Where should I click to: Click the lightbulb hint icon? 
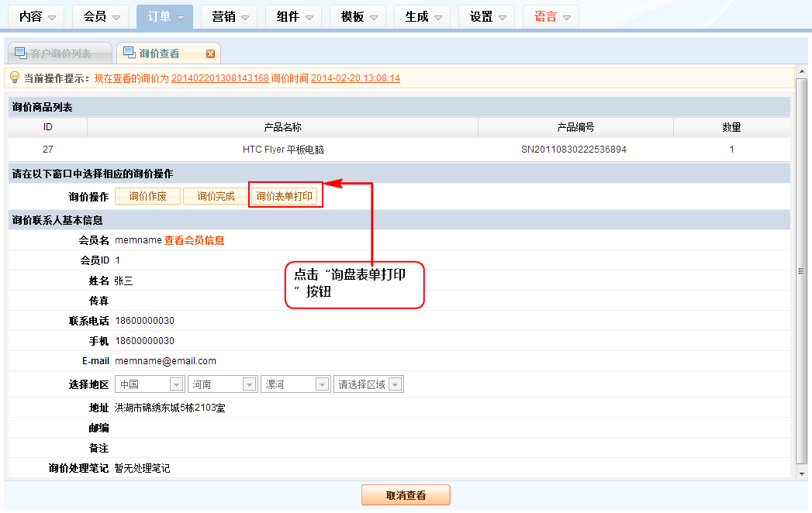point(14,77)
